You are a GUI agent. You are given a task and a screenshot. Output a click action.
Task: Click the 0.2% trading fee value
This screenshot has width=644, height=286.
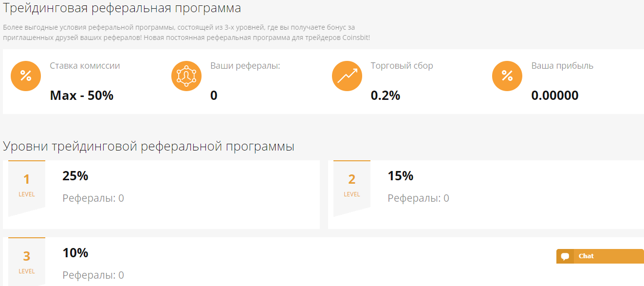pos(385,95)
